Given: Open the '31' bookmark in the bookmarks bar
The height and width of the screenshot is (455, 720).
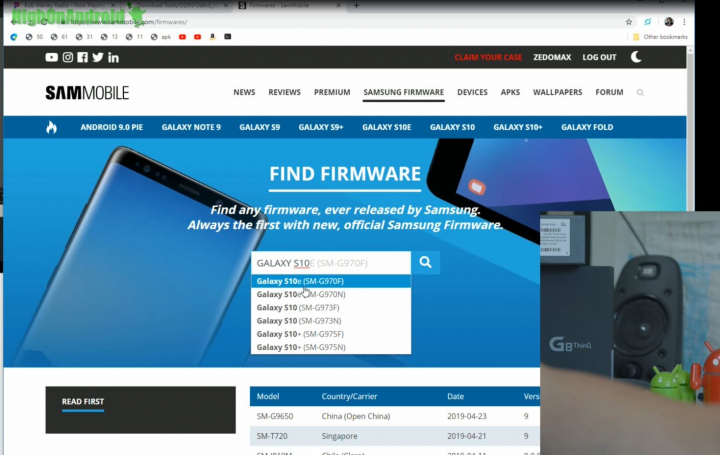Looking at the screenshot, I should [x=84, y=37].
